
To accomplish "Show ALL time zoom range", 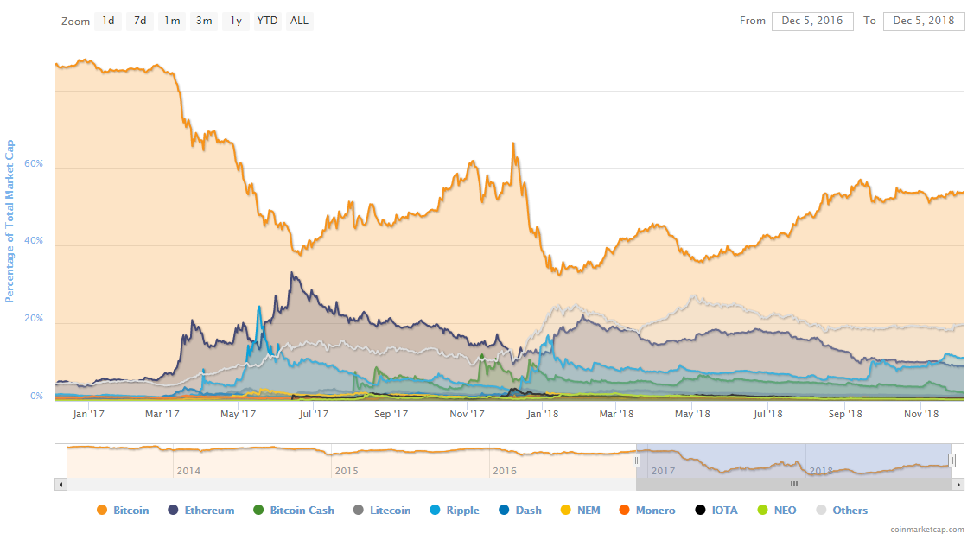I will [x=299, y=21].
